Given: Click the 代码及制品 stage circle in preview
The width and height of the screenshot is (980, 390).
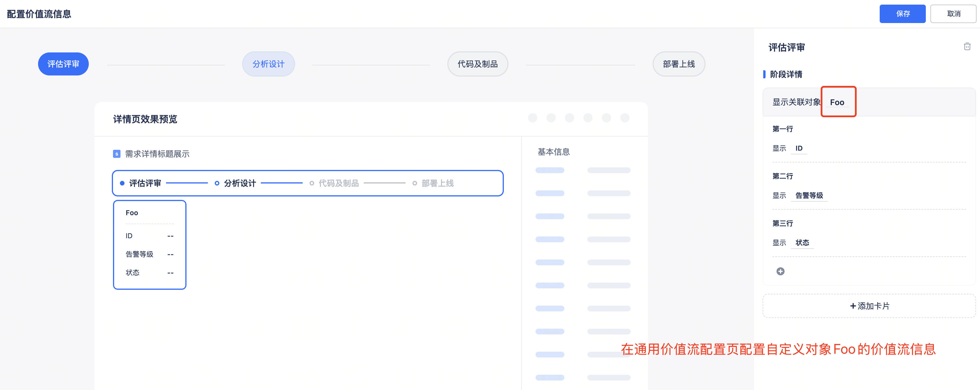Looking at the screenshot, I should (312, 183).
